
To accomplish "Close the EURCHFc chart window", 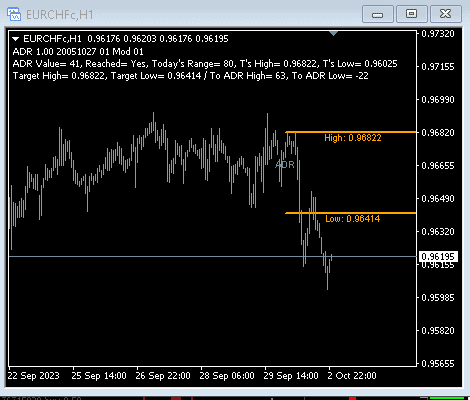I will tap(446, 14).
